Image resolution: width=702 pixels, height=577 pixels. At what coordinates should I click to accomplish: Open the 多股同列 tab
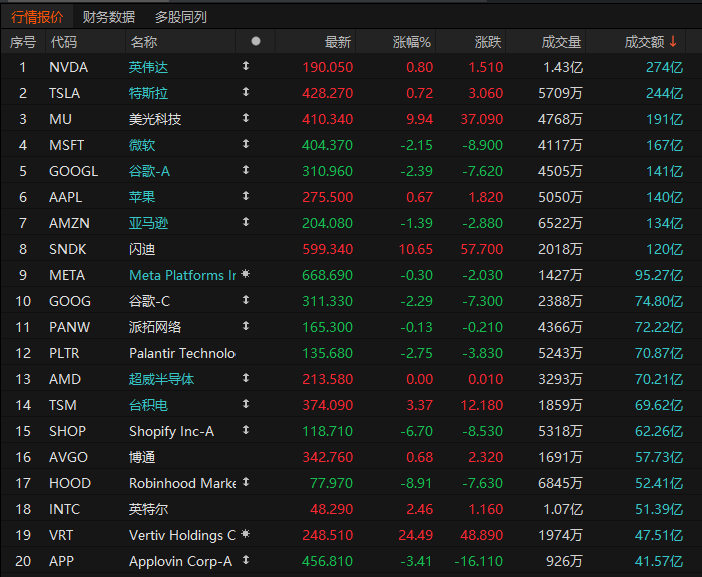pyautogui.click(x=181, y=17)
